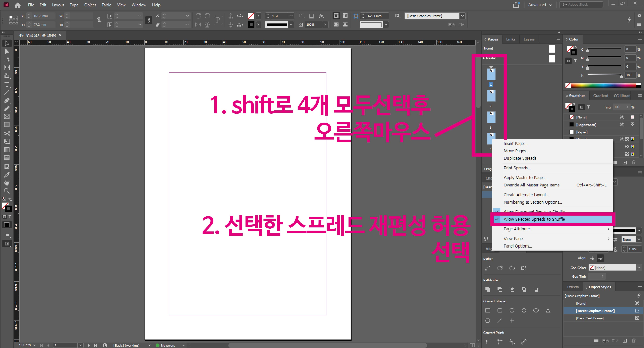Open the Gap Color dropdown
This screenshot has height=348, width=644.
[639, 268]
